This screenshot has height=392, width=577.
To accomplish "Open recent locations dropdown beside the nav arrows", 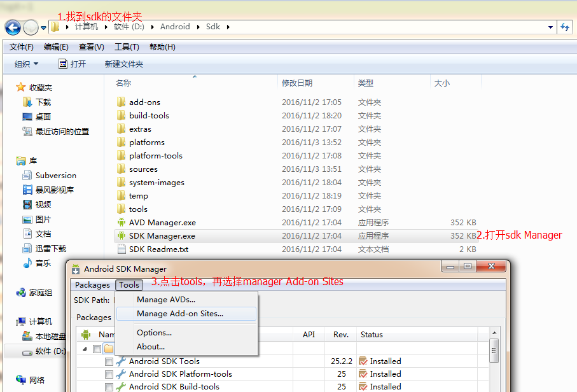I will 43,27.
